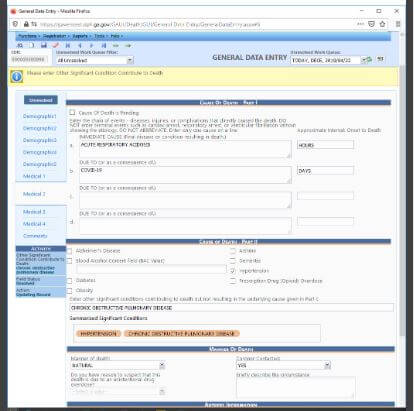Click the HOURS interval field
Viewport: 414px width, 411px height.
(x=325, y=145)
